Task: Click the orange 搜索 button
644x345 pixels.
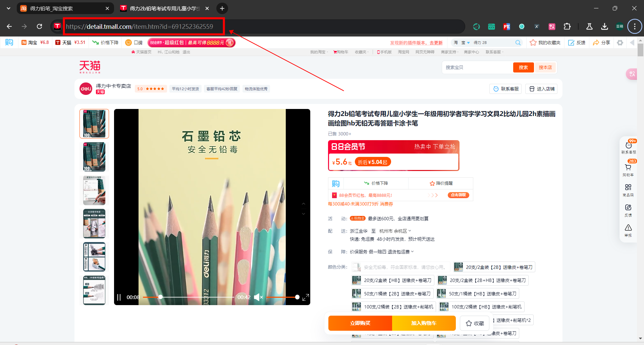Action: [523, 67]
